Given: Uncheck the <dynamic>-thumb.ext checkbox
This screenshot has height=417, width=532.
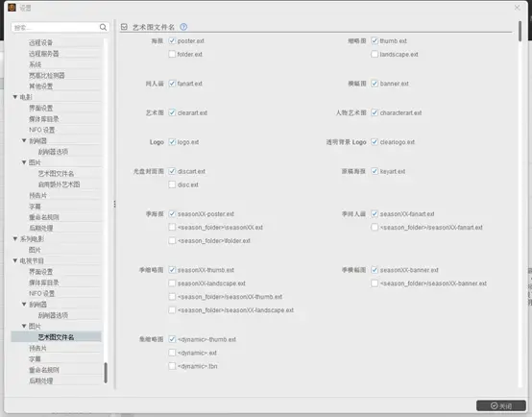Looking at the screenshot, I should tap(172, 339).
